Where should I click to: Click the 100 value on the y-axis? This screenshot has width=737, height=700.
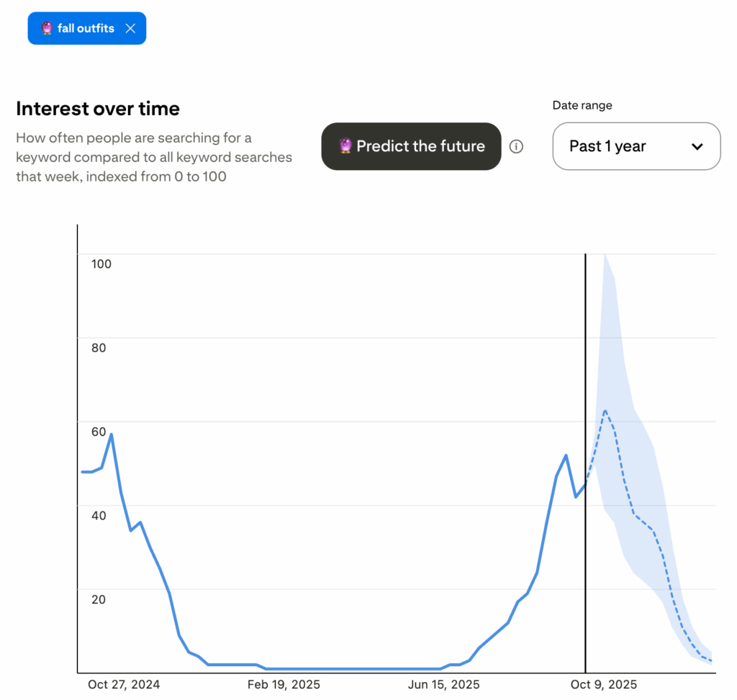101,264
